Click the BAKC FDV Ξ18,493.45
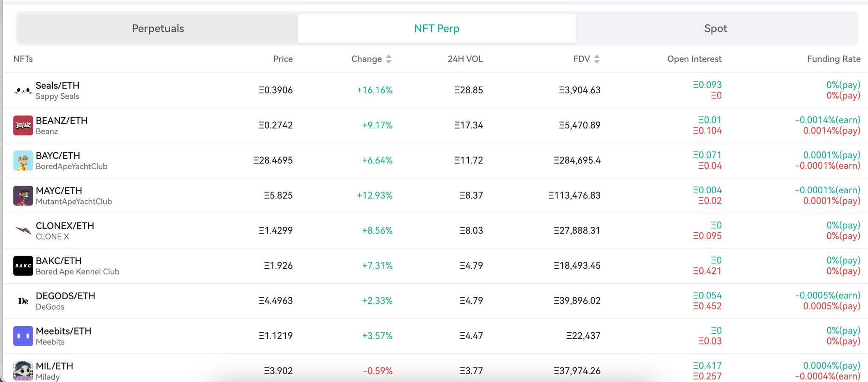868x382 pixels. point(577,266)
